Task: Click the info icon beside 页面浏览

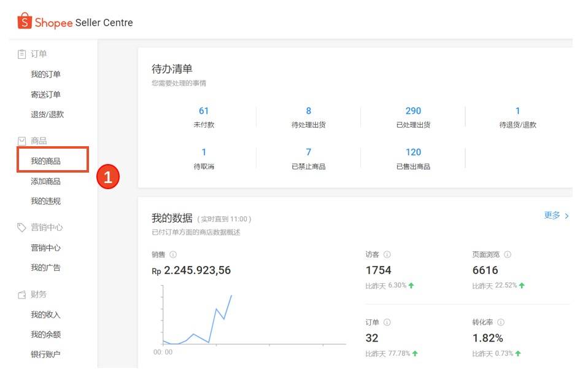Action: (508, 255)
